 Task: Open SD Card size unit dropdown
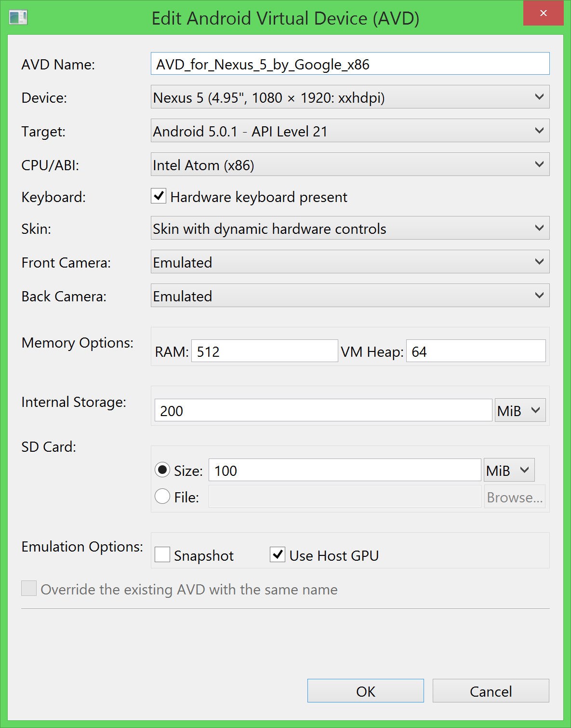tap(509, 471)
